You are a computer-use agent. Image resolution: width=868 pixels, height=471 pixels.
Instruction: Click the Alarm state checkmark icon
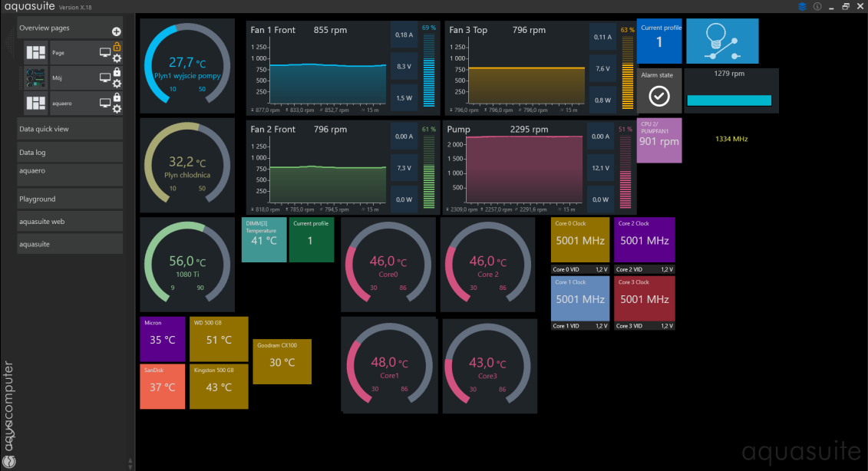click(659, 97)
